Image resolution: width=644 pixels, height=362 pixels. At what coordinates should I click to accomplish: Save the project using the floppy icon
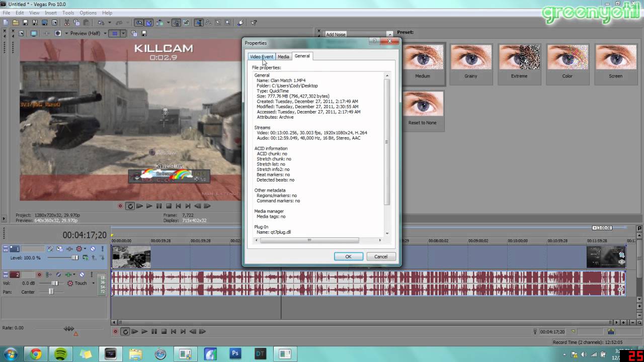25,23
